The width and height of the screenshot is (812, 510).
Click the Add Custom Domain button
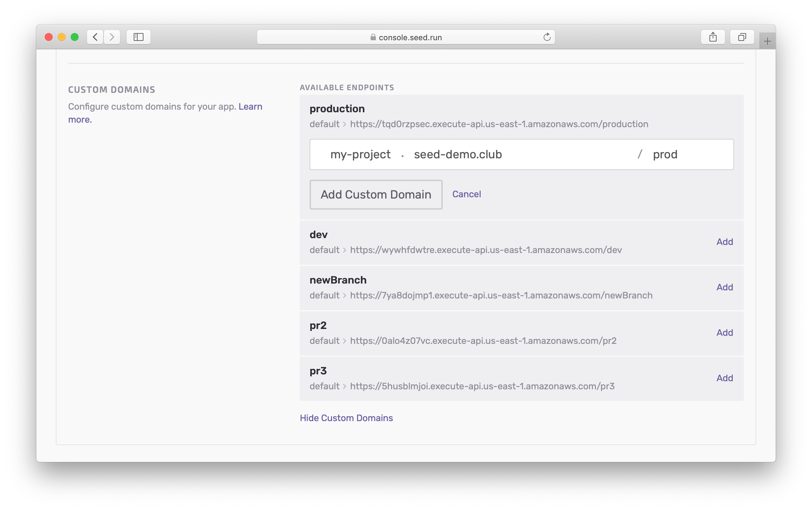tap(376, 195)
